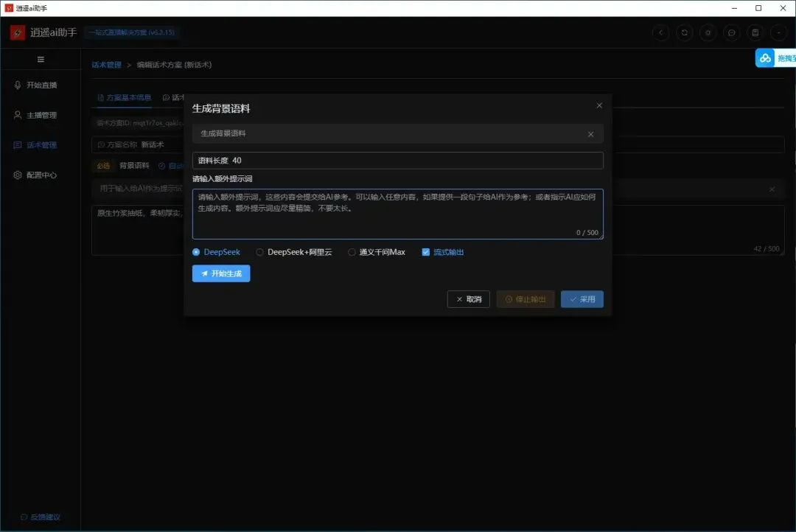Dismiss the 生成背景语料 info banner X
This screenshot has height=532, width=796.
(591, 134)
